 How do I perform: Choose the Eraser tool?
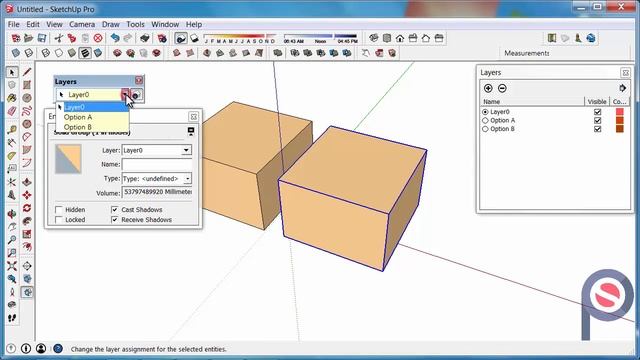pyautogui.click(x=12, y=111)
